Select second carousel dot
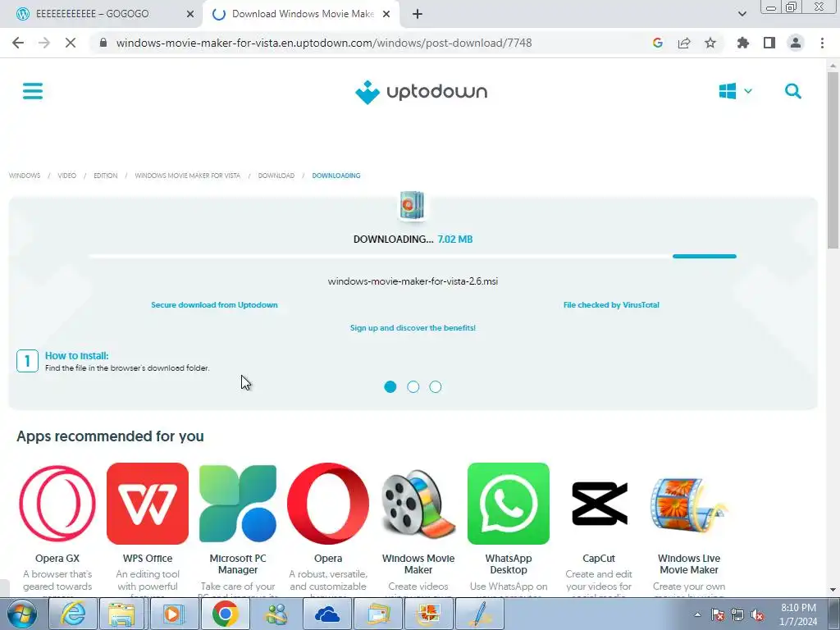Viewport: 840px width, 630px height. coord(413,387)
